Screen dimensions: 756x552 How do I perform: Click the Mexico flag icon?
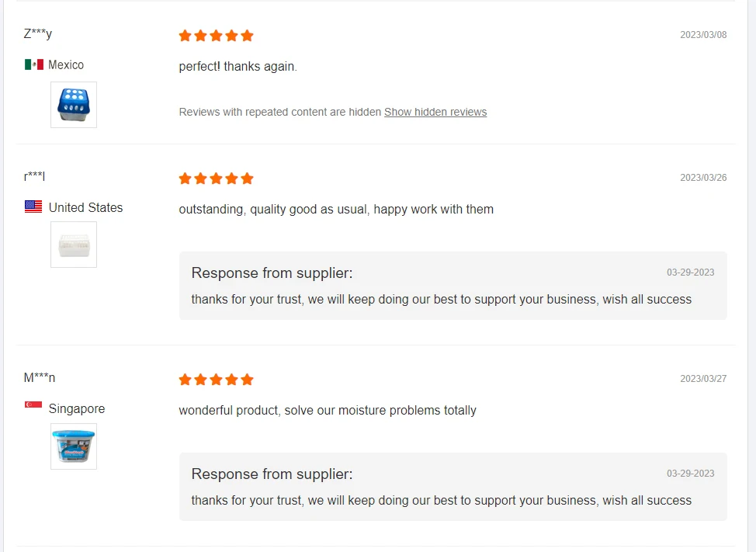coord(33,64)
